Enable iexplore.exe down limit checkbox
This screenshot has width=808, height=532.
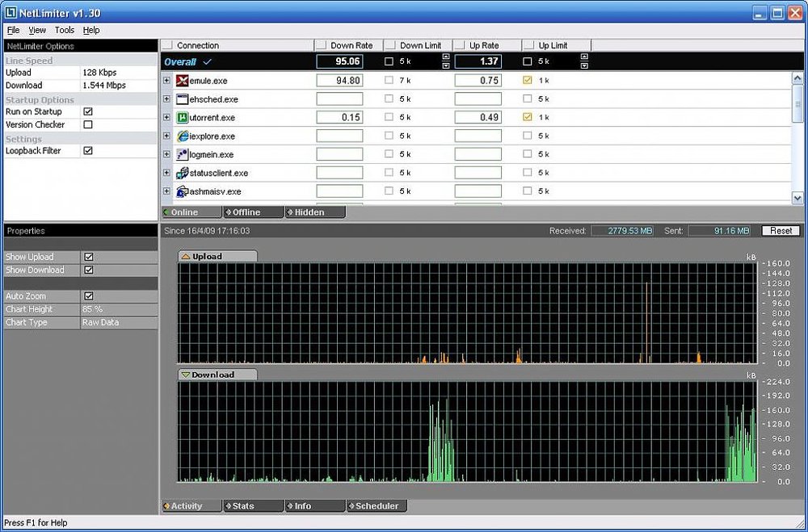coord(389,136)
